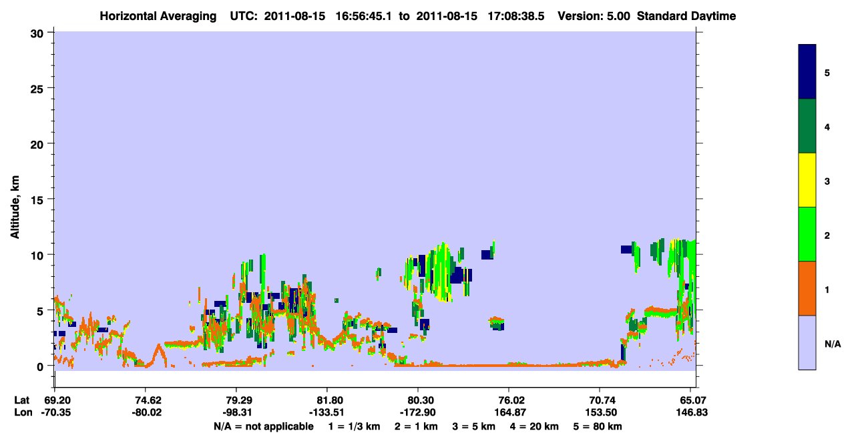
Task: Click longitude value 153.50
Action: click(x=600, y=412)
